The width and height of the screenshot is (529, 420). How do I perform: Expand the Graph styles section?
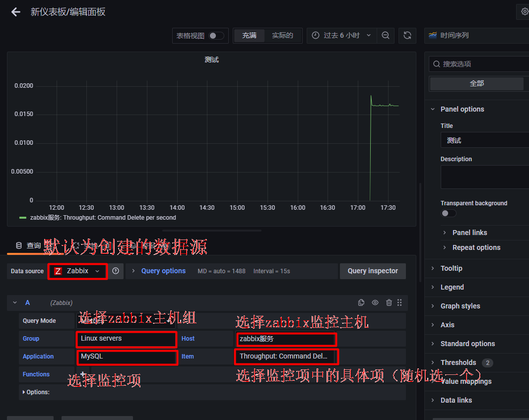pos(460,306)
